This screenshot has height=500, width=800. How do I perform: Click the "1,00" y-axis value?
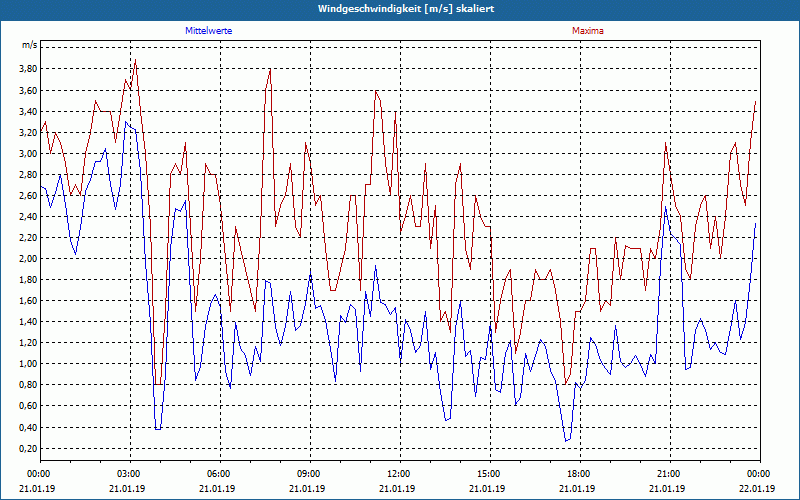click(x=29, y=364)
